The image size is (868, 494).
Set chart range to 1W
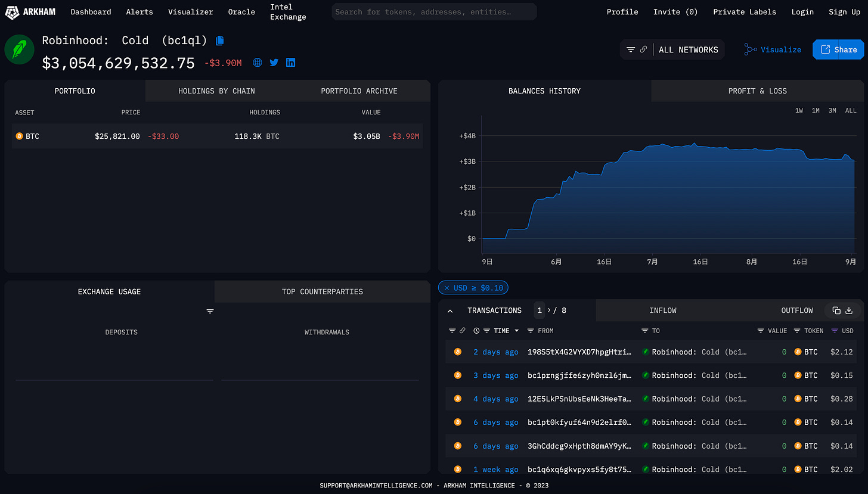799,110
